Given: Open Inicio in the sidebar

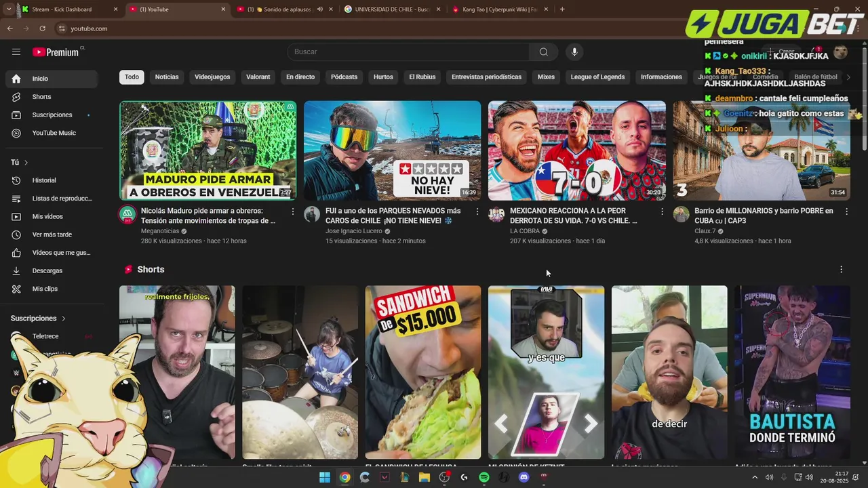Looking at the screenshot, I should click(52, 79).
